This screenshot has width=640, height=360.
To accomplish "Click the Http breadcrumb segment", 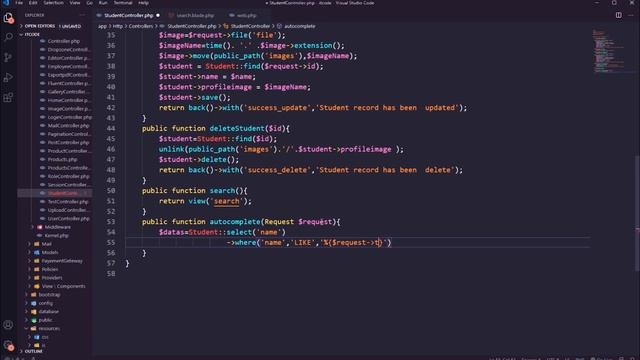I will point(118,26).
